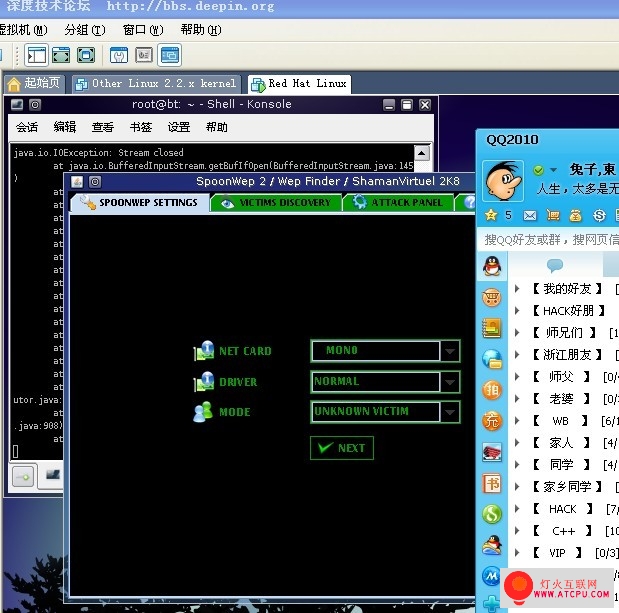Open the NET CARD MON0 dropdown
The image size is (619, 613).
385,351
